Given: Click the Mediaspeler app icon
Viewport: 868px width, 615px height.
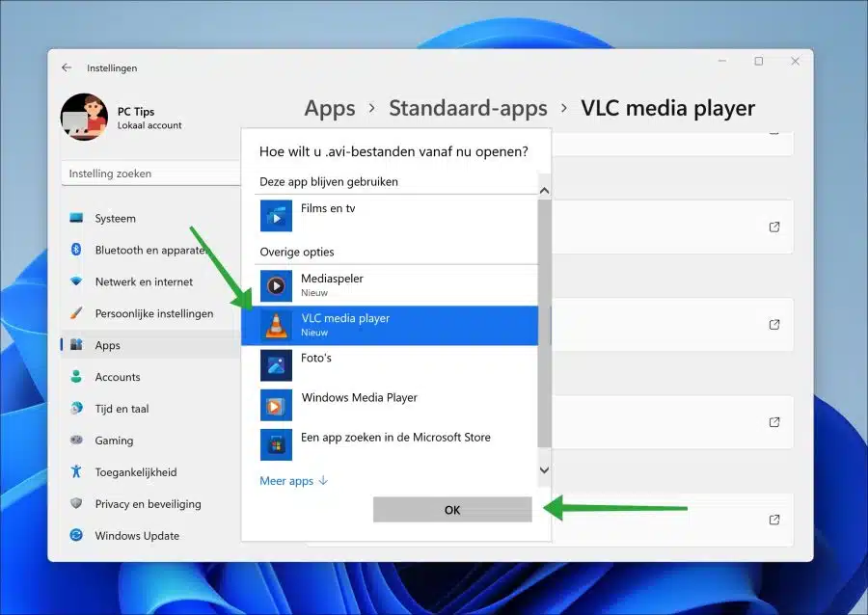Looking at the screenshot, I should [276, 286].
